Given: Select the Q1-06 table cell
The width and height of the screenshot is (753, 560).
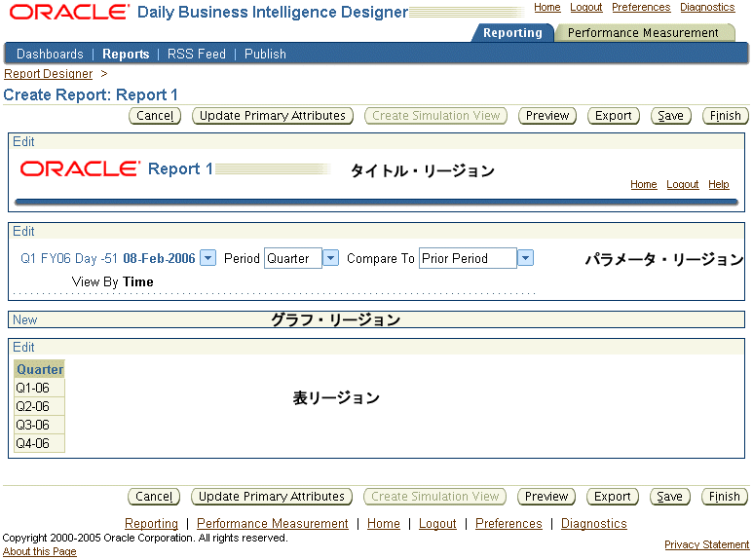Looking at the screenshot, I should tap(39, 388).
